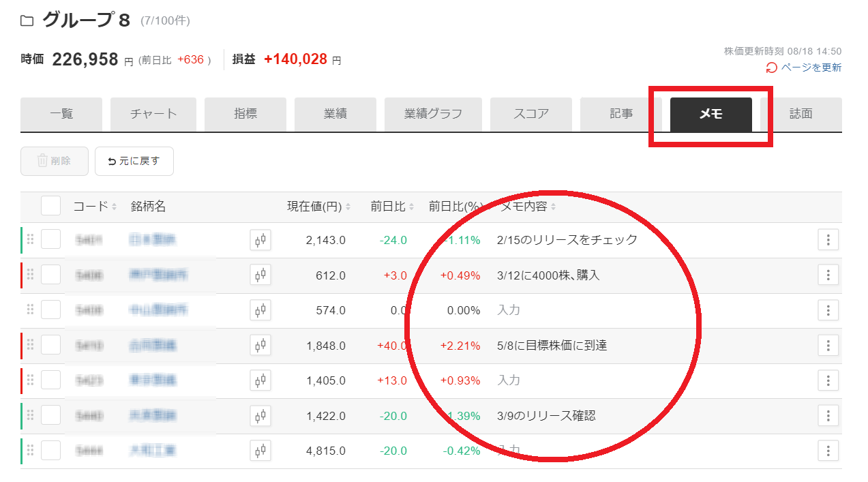Sort by コード column
This screenshot has height=482, width=868.
95,207
